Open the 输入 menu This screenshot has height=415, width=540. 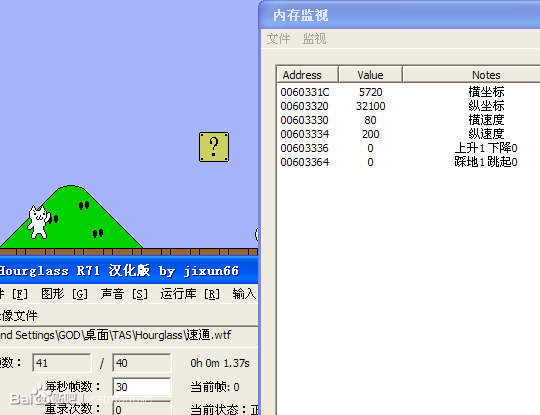pos(244,294)
